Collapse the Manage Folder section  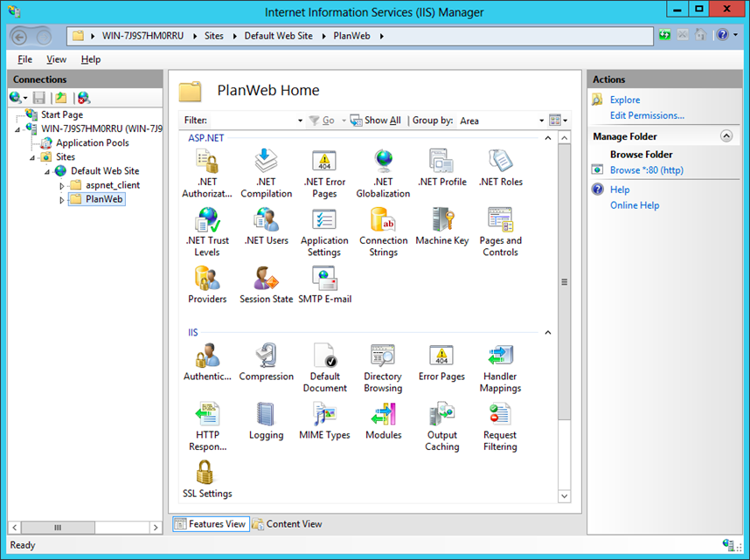[x=726, y=136]
